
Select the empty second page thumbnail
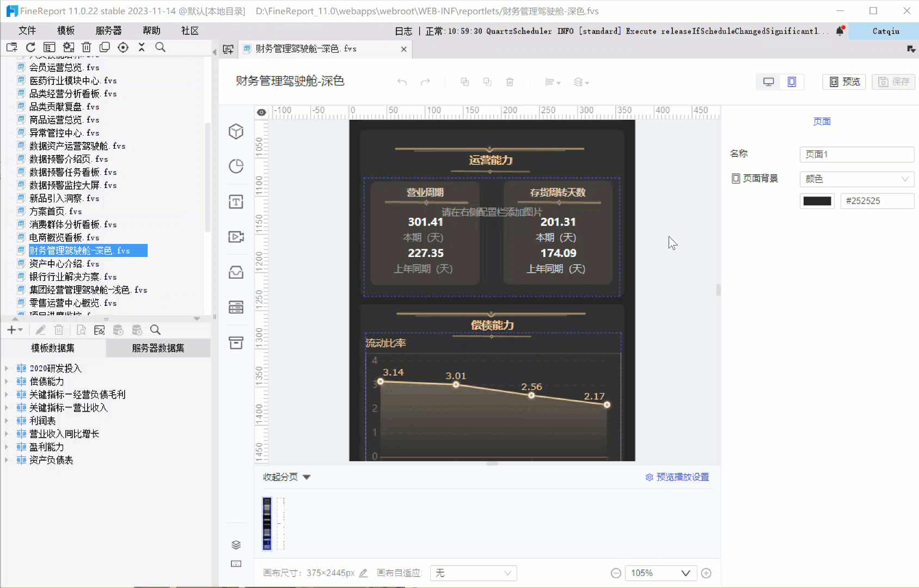point(280,523)
